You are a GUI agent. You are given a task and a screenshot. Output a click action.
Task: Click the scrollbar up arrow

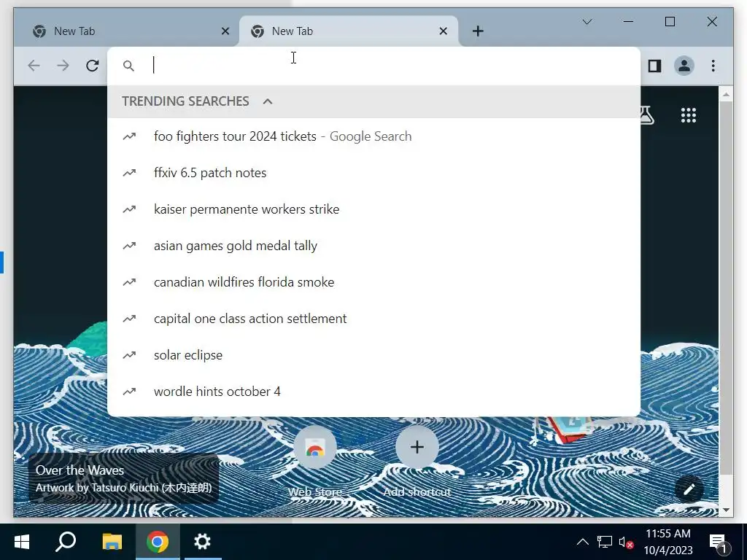[x=726, y=94]
